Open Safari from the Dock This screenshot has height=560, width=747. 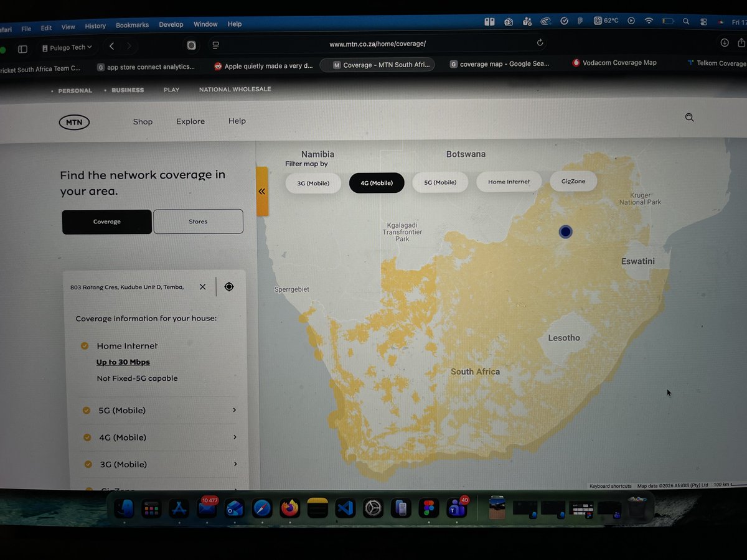coord(262,509)
